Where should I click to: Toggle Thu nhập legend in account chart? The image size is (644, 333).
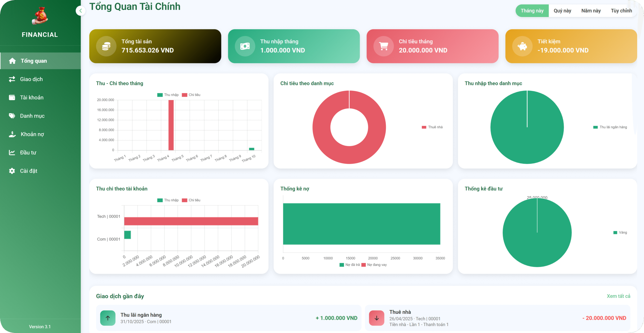pyautogui.click(x=168, y=200)
